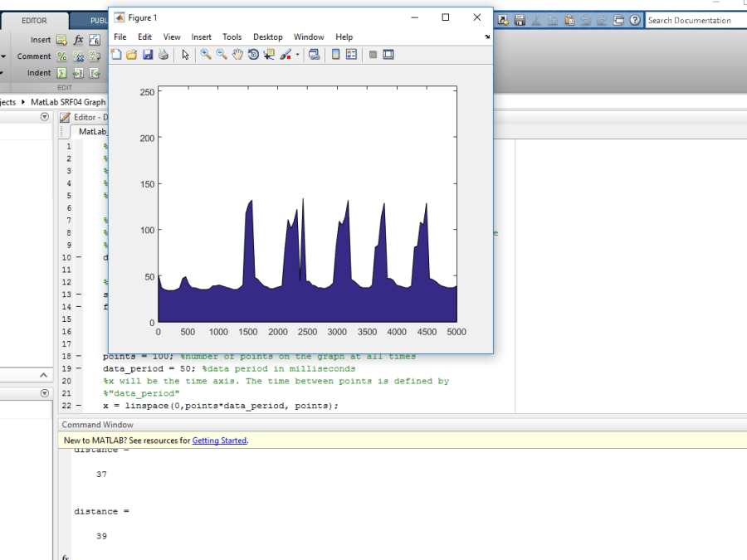Open the Window menu in Figure 1
747x560 pixels.
pyautogui.click(x=309, y=37)
